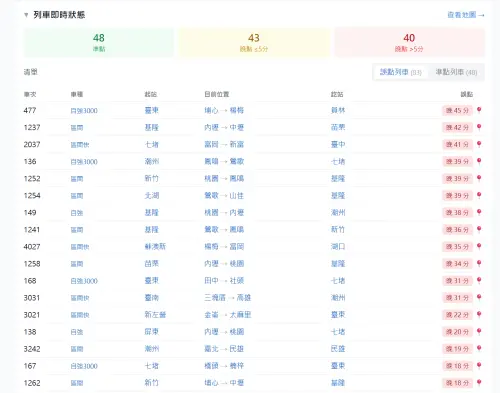The height and width of the screenshot is (393, 500).
Task: Click the 晚 38 分 delay badge
Action: (x=457, y=212)
